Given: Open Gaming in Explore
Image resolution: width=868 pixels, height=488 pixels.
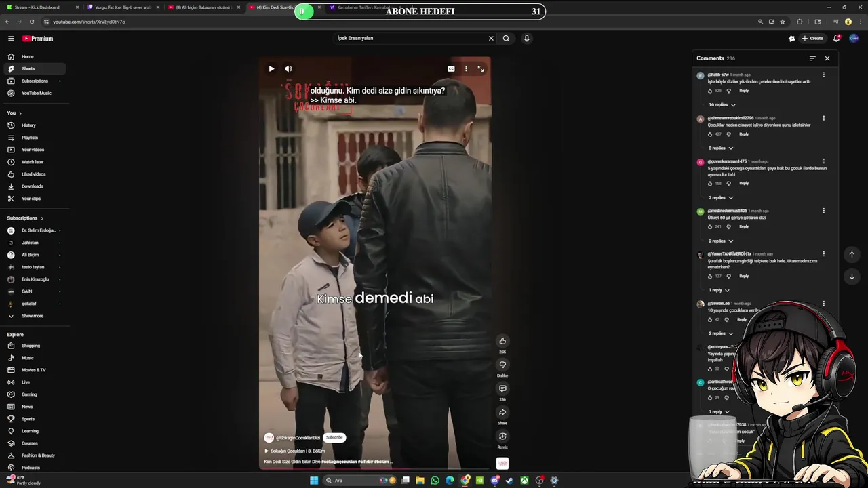Looking at the screenshot, I should [x=34, y=394].
